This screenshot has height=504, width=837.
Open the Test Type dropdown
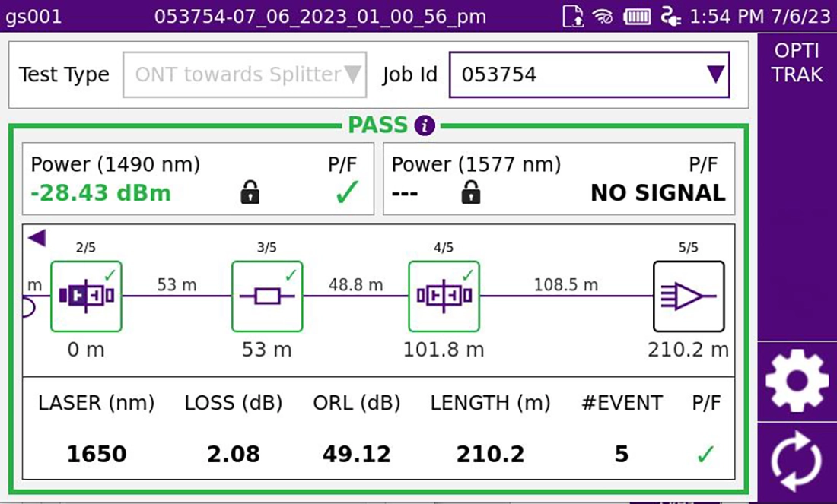tap(244, 74)
